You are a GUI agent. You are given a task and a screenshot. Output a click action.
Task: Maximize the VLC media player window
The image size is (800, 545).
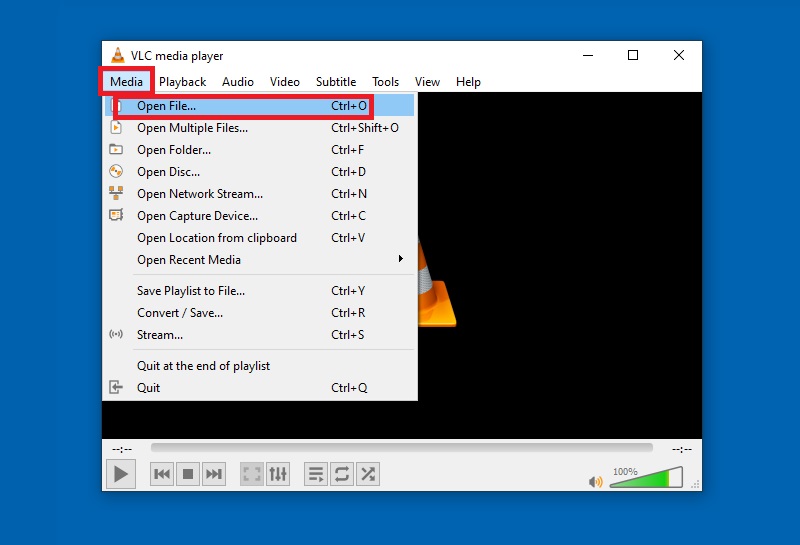(633, 55)
